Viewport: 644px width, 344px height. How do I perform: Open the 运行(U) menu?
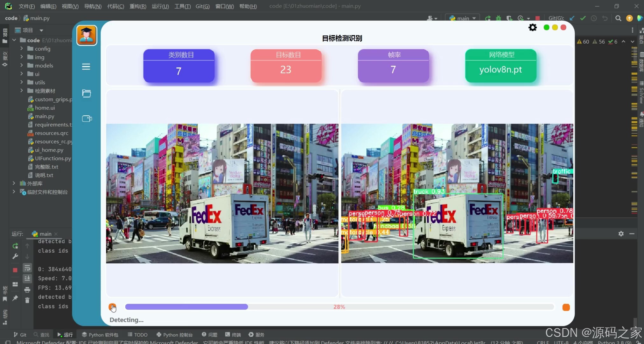click(160, 6)
